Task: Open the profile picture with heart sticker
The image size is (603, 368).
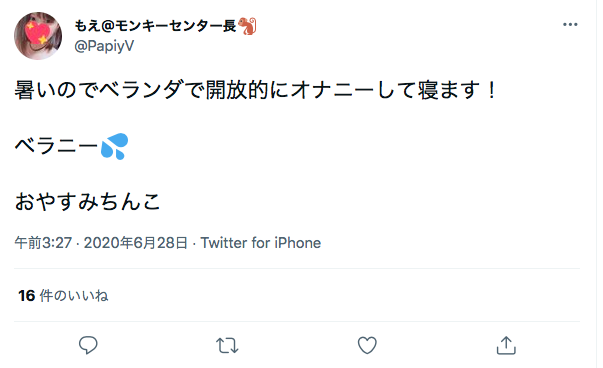Action: click(38, 36)
